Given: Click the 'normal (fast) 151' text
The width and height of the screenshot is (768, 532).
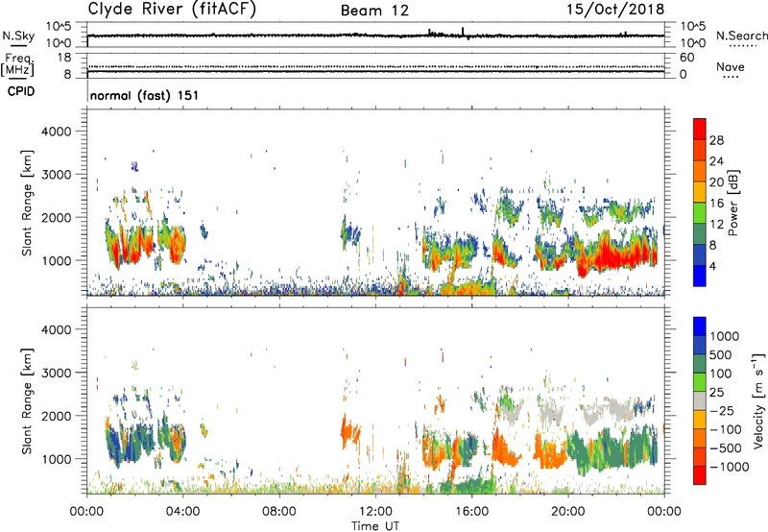Looking at the screenshot, I should coord(145,95).
